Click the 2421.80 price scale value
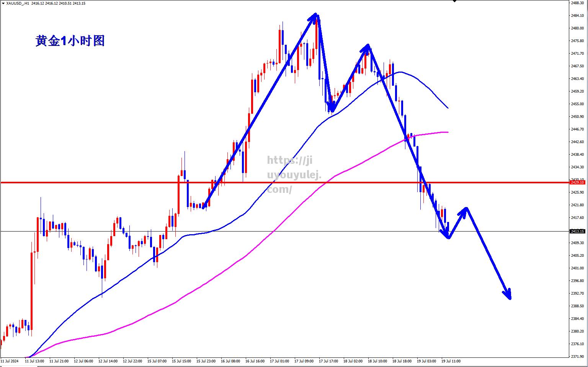 (577, 205)
